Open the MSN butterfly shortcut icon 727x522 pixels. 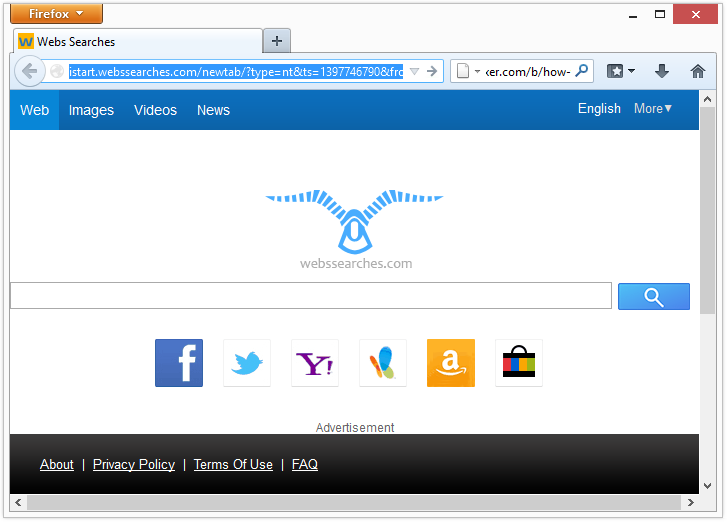[x=383, y=363]
